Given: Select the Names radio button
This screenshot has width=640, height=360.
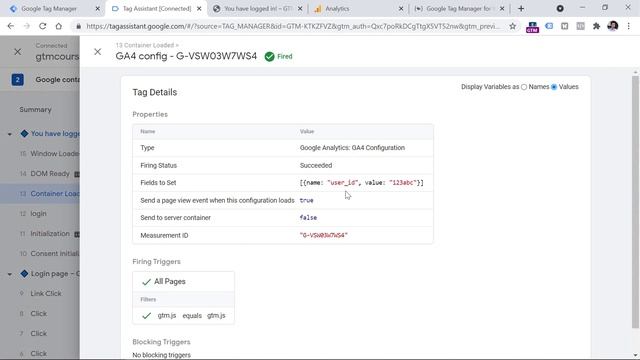Looking at the screenshot, I should click(524, 87).
